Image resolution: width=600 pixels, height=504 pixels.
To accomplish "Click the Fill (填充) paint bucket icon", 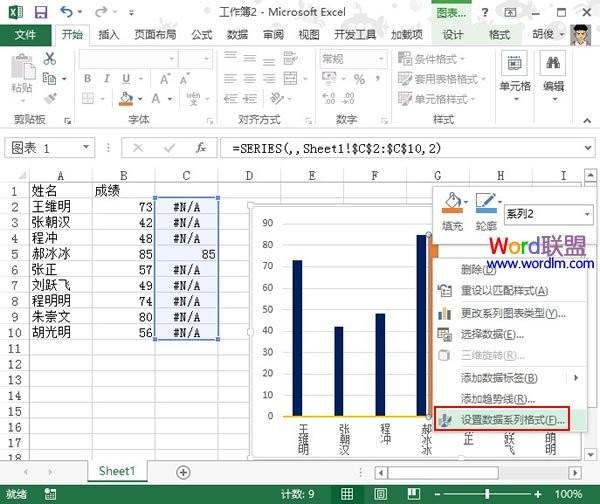I will point(452,206).
